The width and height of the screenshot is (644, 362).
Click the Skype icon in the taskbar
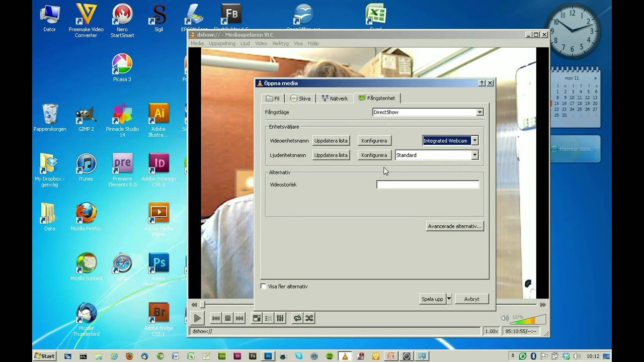299,356
